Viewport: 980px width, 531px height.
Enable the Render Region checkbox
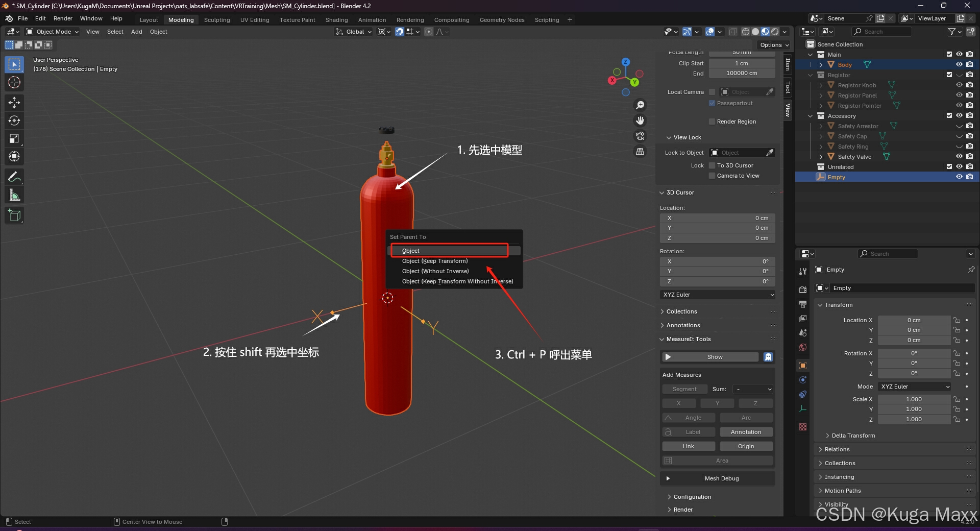click(712, 122)
